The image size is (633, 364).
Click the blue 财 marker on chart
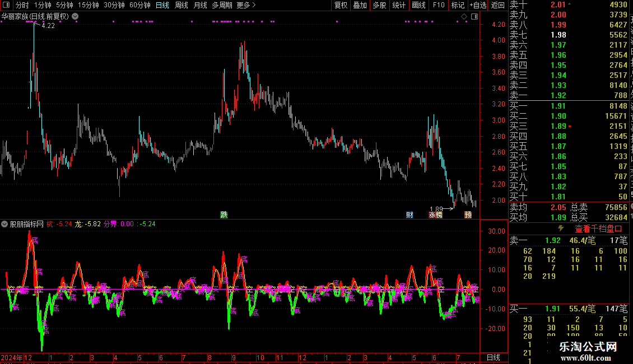coord(409,214)
